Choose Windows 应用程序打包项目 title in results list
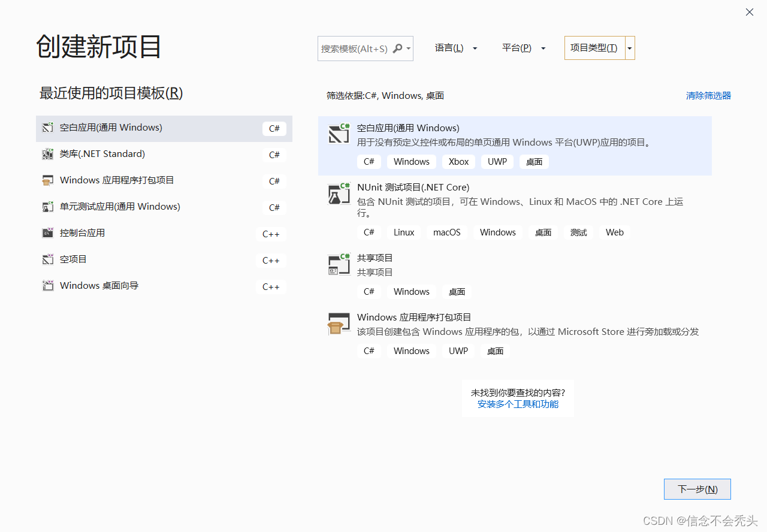 (x=414, y=317)
